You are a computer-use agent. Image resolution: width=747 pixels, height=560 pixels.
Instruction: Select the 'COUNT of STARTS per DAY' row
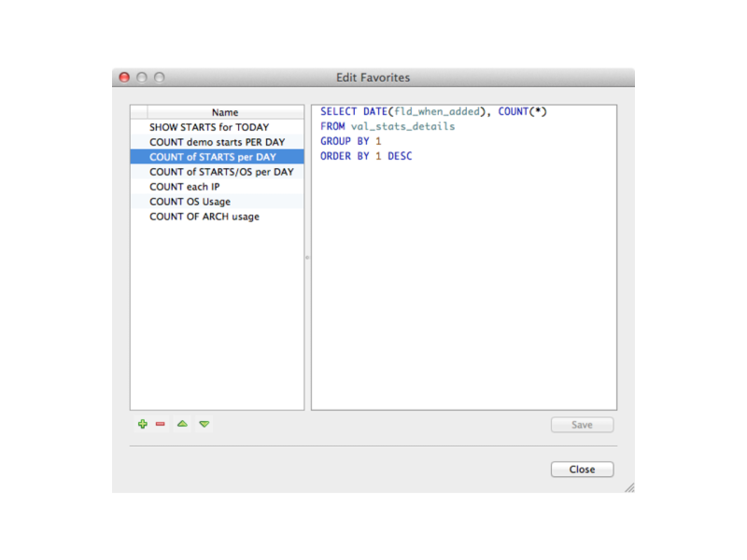point(218,157)
